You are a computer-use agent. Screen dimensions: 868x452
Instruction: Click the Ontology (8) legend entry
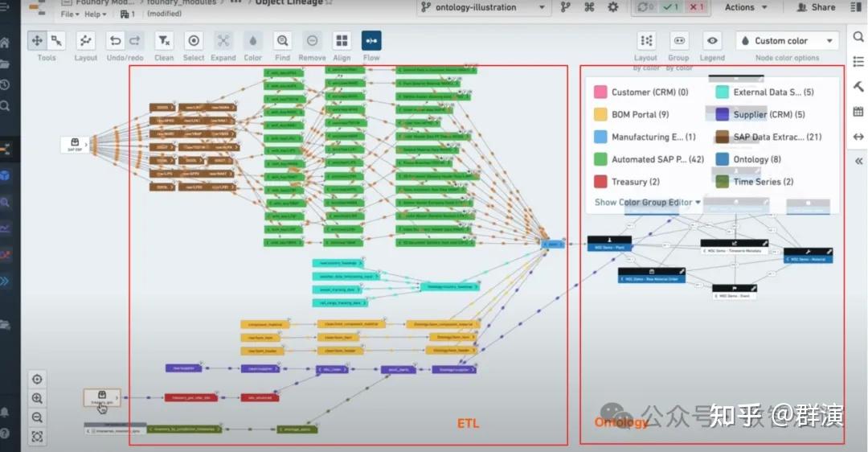tap(748, 159)
